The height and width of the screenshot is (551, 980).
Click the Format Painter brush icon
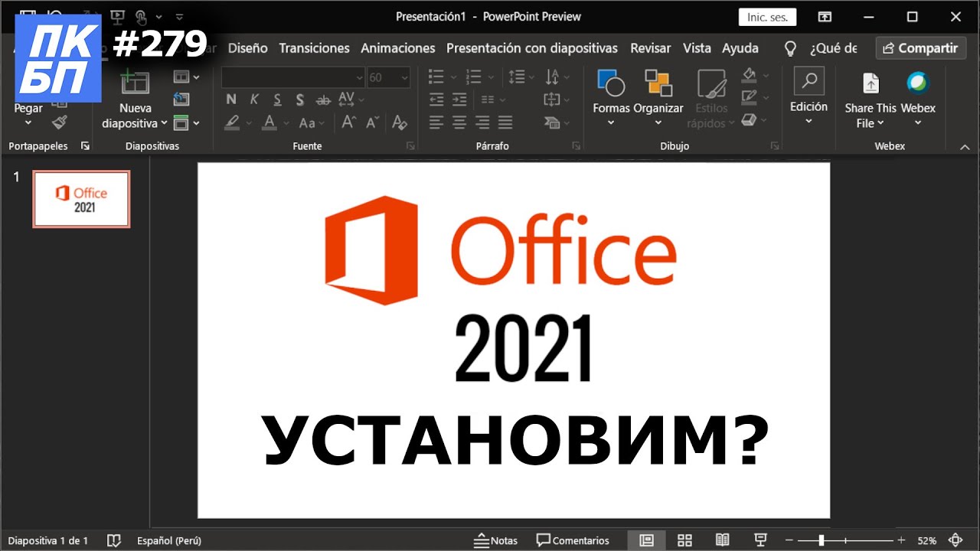pos(59,122)
